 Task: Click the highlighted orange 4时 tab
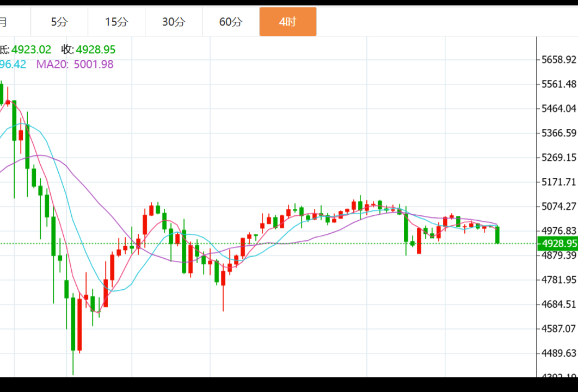click(x=287, y=22)
